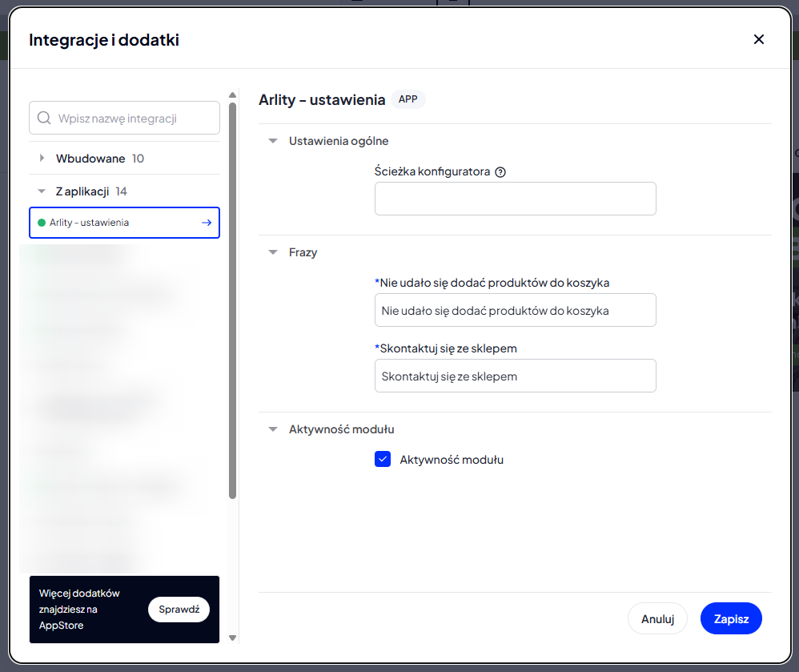Screen dimensions: 799x672
Task: Click the green status dot for Arlity
Action: point(42,223)
